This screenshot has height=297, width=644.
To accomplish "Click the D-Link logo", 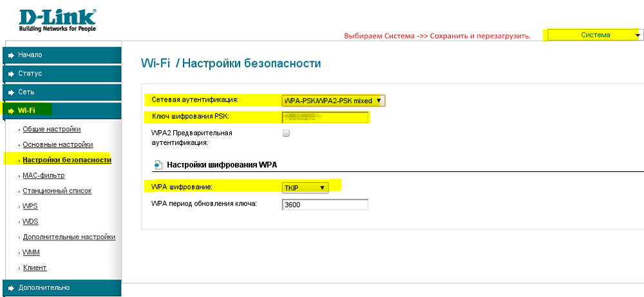I will tap(57, 21).
